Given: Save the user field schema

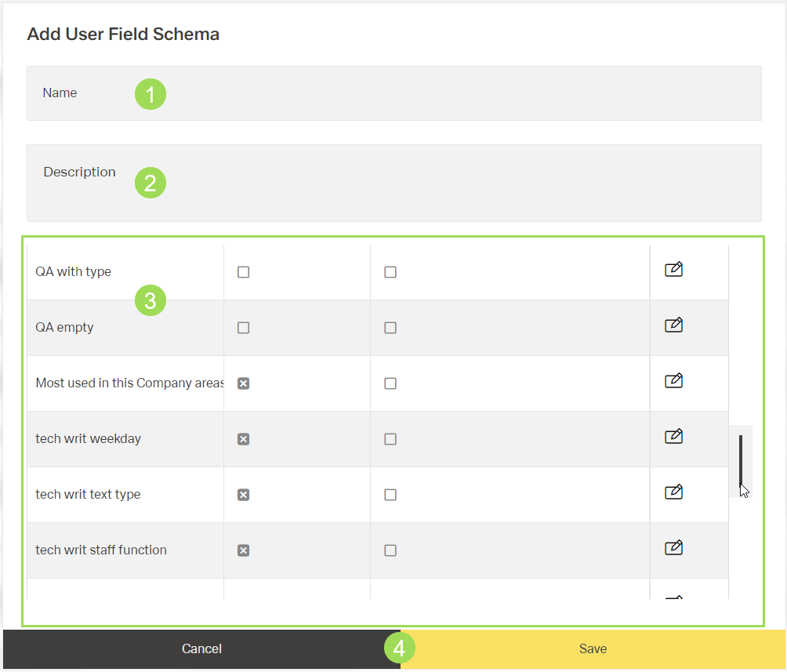Looking at the screenshot, I should tap(593, 648).
